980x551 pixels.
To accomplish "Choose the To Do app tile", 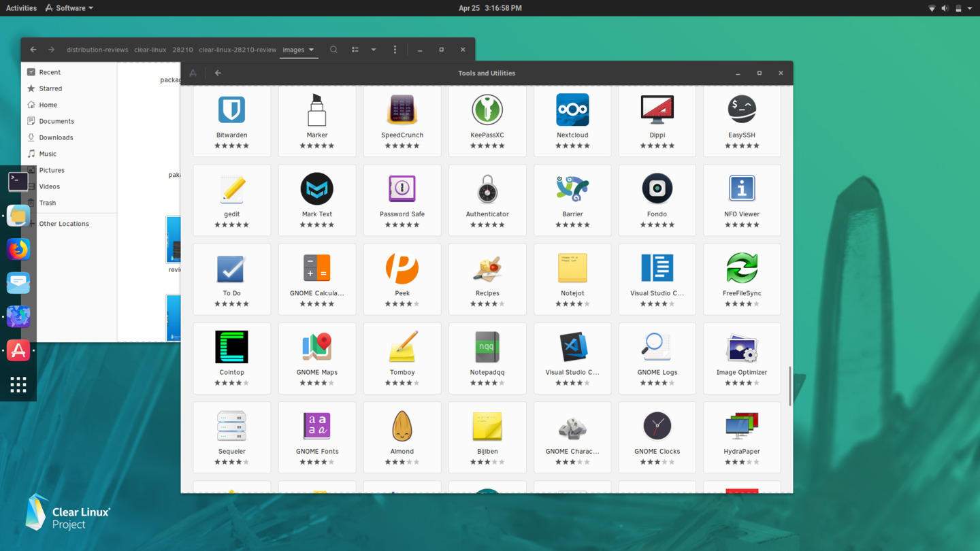I will click(231, 280).
